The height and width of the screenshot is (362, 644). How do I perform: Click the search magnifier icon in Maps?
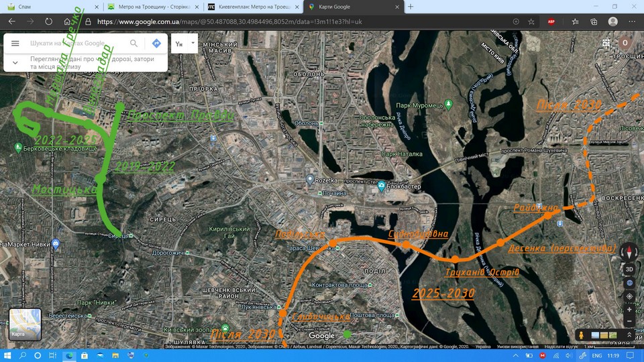tap(134, 44)
